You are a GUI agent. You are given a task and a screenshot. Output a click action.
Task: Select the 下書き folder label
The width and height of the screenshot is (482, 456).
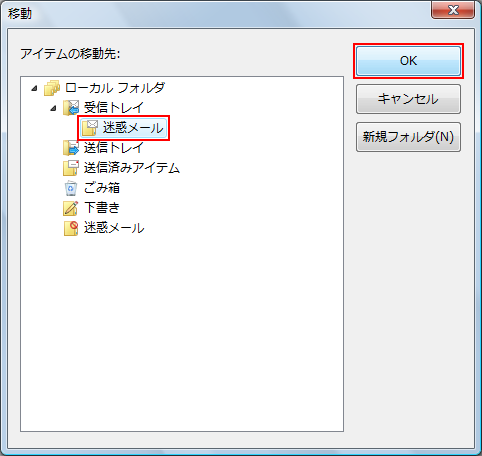pos(102,208)
